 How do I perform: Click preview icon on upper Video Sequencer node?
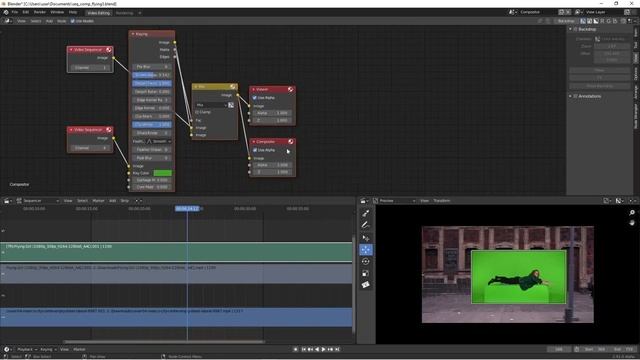(x=109, y=50)
